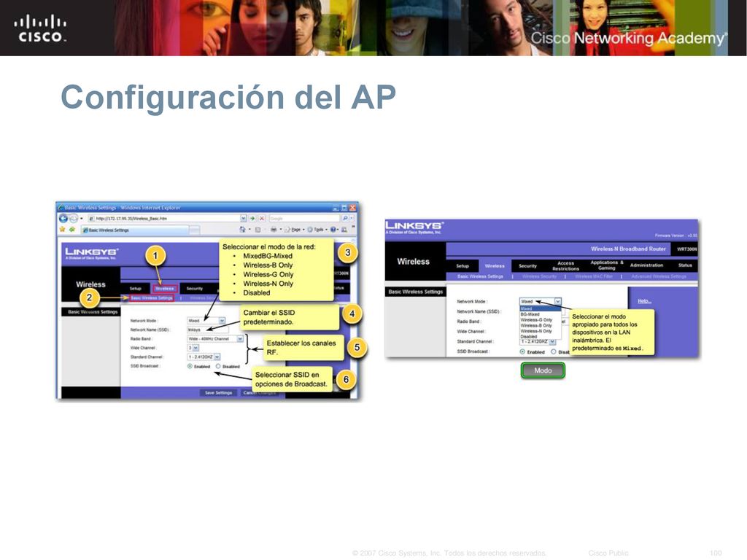This screenshot has height=560, width=747.
Task: Choose Wireless-G Only in the Network Mode list
Action: (x=541, y=320)
